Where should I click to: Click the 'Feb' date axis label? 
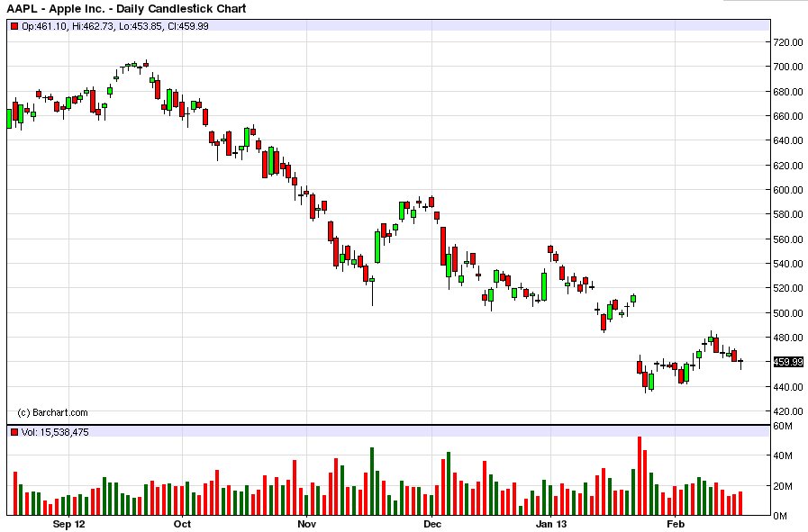coord(676,524)
